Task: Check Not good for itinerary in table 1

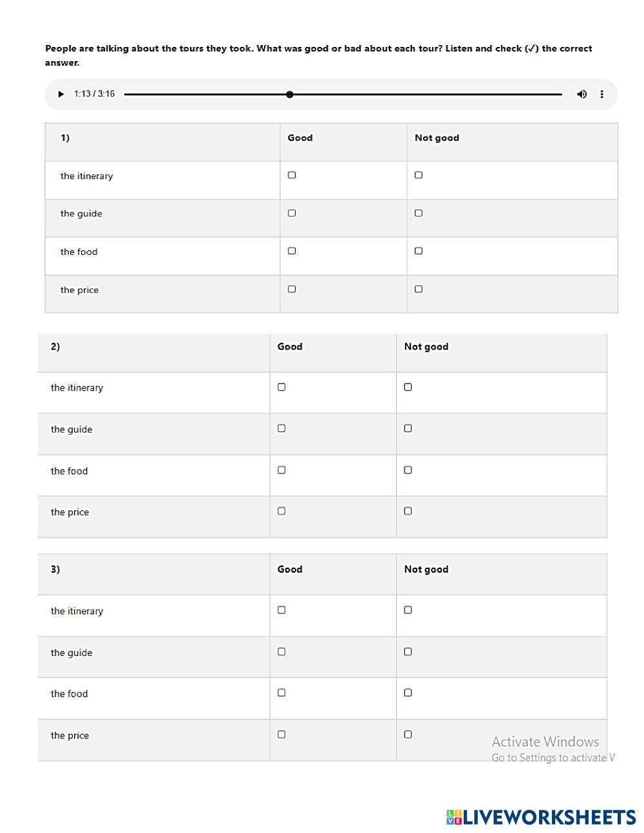Action: tap(419, 175)
